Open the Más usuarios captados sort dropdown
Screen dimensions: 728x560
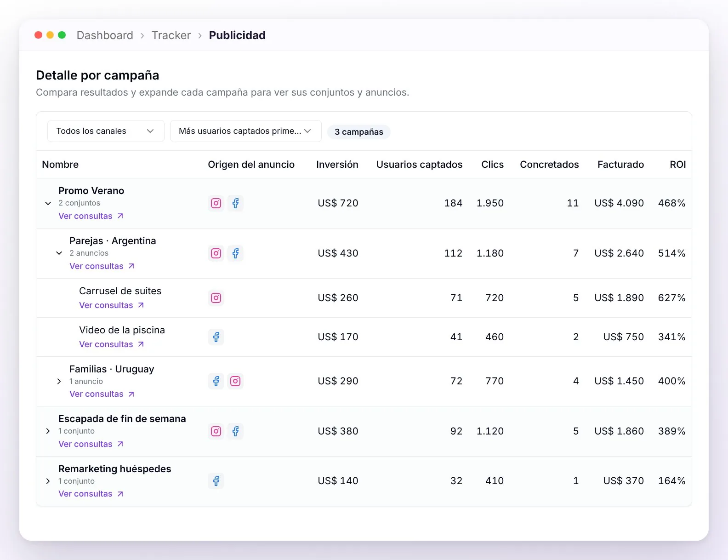tap(245, 131)
